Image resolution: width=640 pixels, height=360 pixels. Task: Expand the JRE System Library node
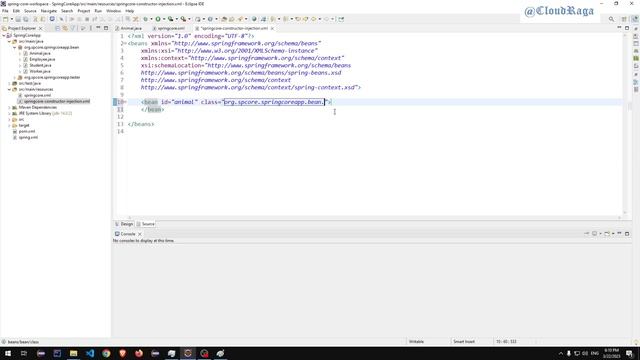point(9,113)
